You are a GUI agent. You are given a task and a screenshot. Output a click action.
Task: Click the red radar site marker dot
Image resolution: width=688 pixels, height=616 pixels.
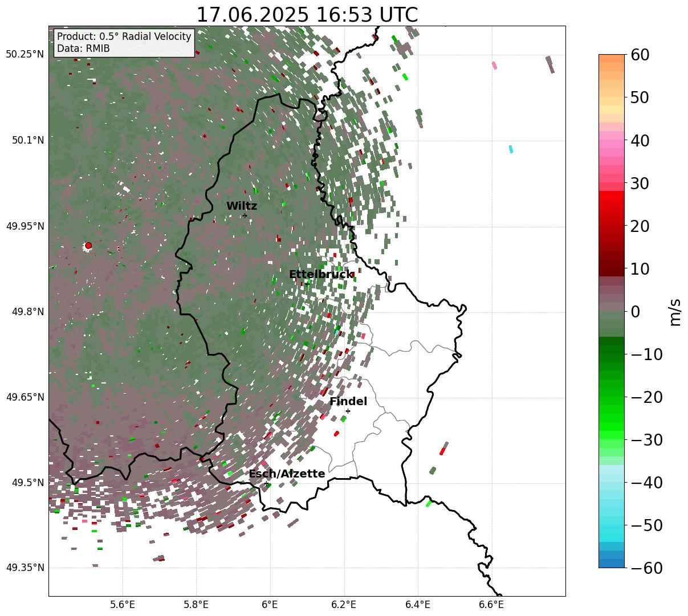tap(88, 246)
